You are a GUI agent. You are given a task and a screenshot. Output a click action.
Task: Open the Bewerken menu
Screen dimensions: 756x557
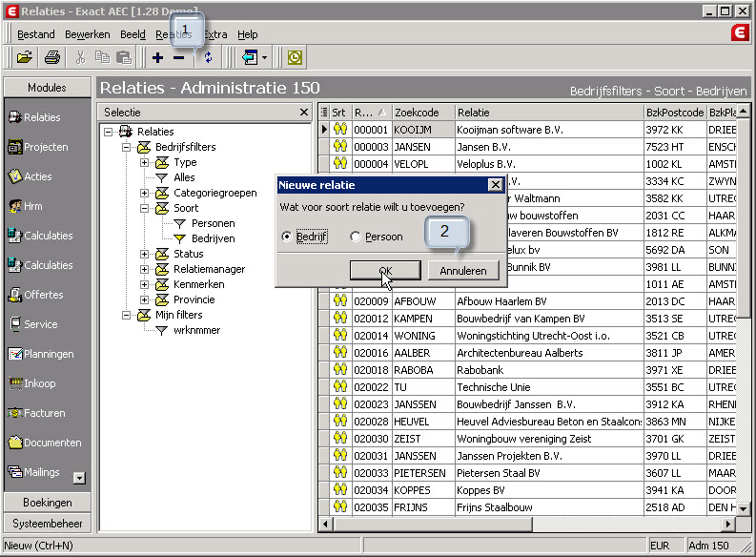(88, 34)
